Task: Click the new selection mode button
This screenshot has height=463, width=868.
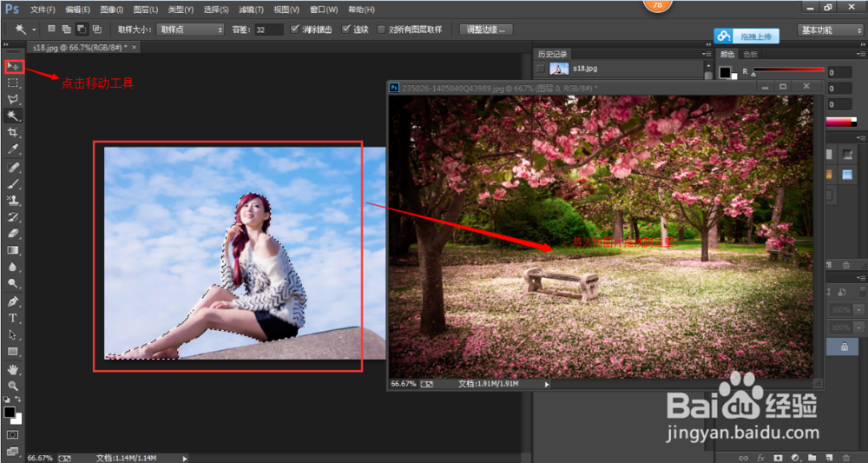Action: [51, 29]
